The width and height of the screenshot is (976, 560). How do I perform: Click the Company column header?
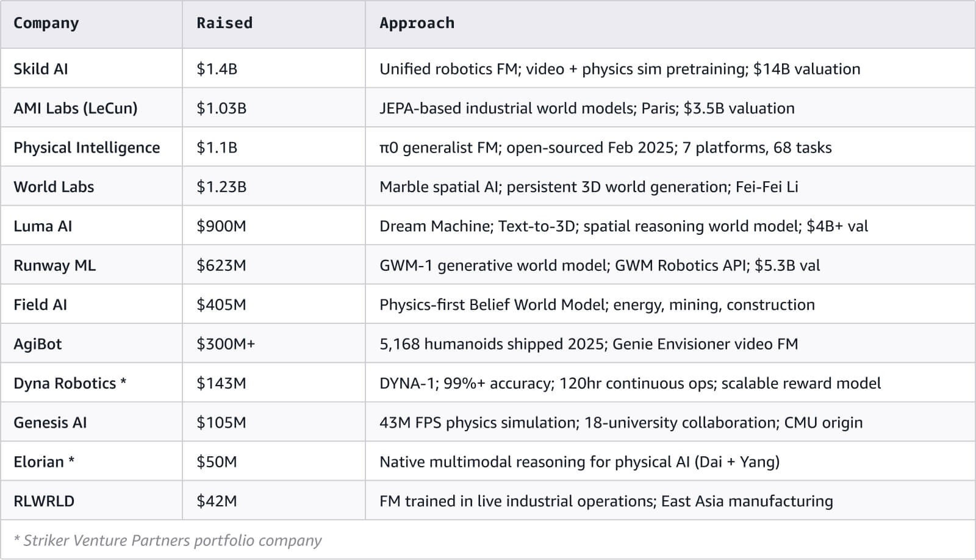(46, 23)
